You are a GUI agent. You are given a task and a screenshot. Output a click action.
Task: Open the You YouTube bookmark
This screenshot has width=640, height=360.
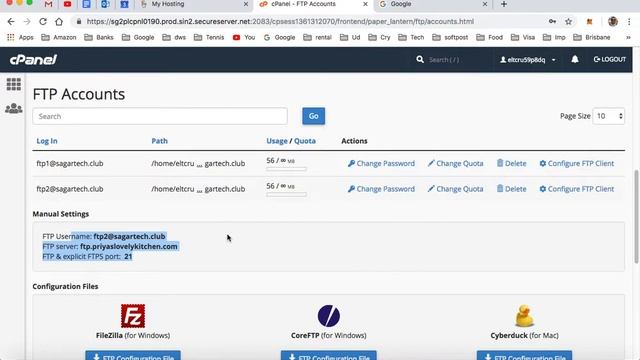tap(244, 37)
